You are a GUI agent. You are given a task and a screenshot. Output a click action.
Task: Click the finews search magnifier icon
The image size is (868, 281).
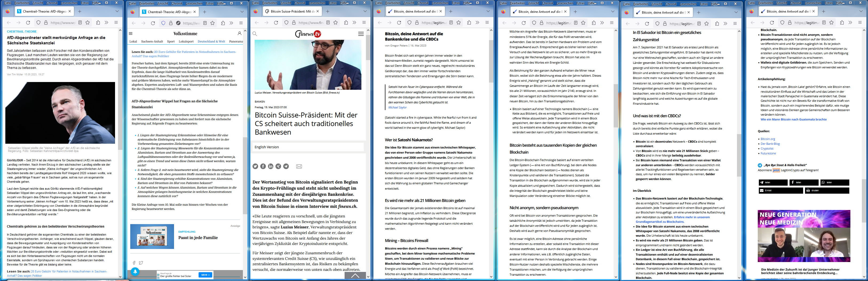255,34
